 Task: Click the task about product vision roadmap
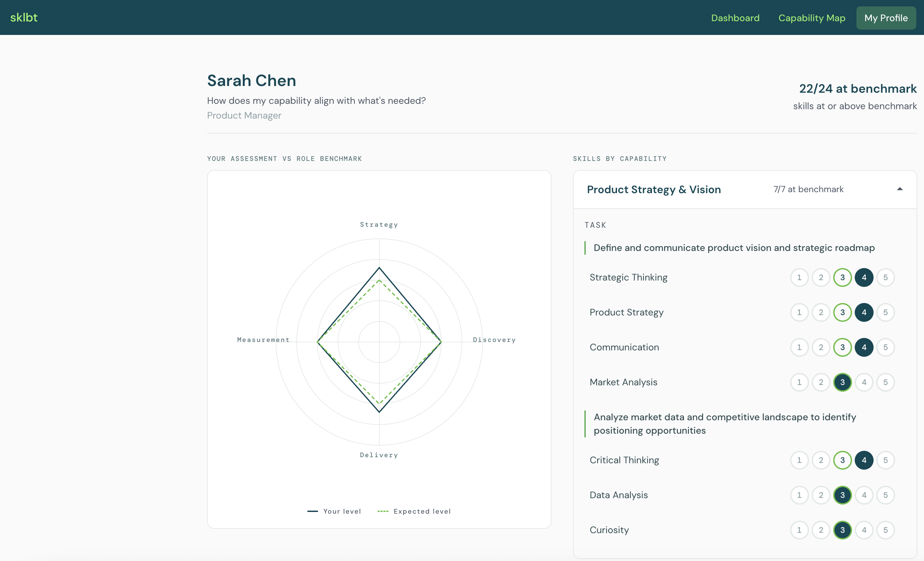click(733, 248)
